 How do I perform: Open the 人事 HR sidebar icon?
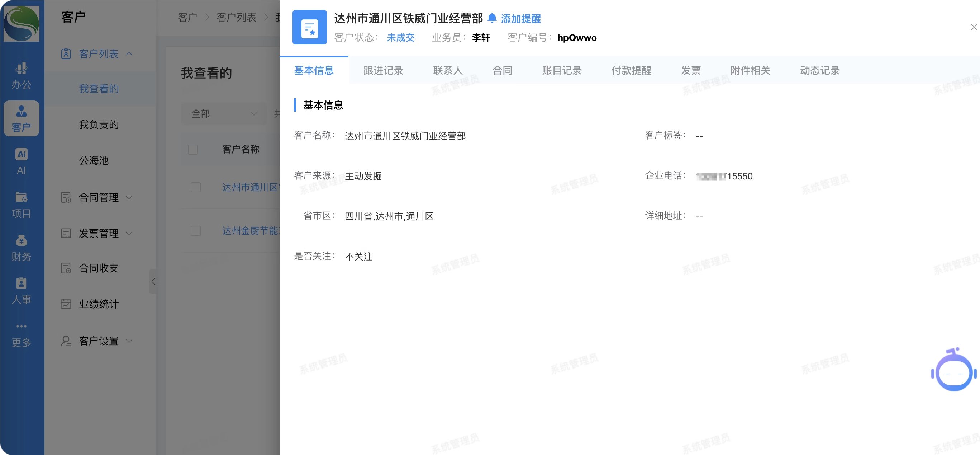(x=21, y=290)
